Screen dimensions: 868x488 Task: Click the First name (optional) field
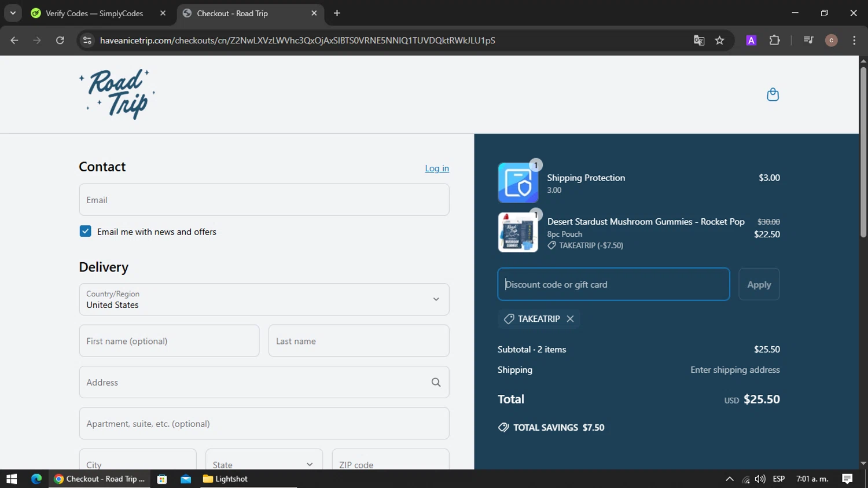click(x=169, y=341)
